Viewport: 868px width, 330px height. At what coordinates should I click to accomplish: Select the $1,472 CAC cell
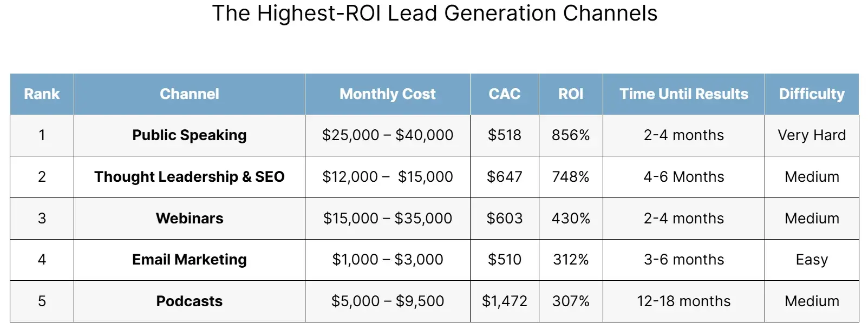click(504, 301)
